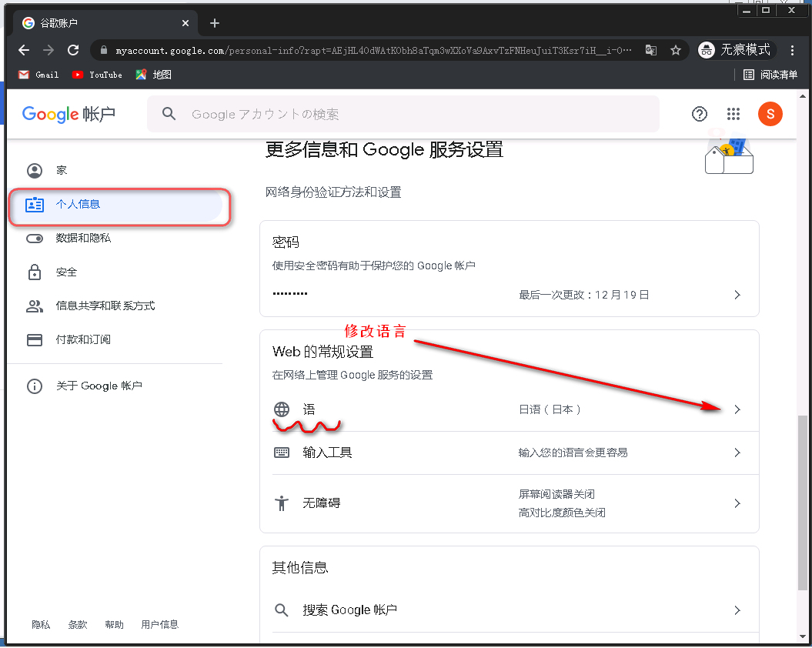812x648 pixels.
Task: Click the scrollbar up arrow
Action: point(802,96)
